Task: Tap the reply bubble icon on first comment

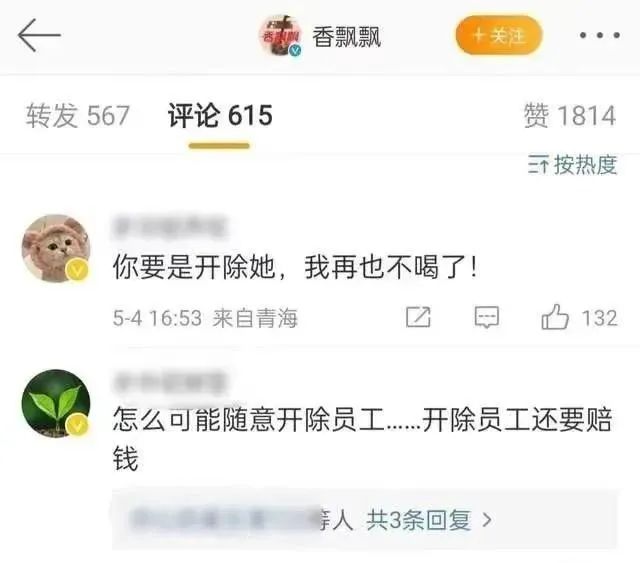Action: pyautogui.click(x=487, y=317)
